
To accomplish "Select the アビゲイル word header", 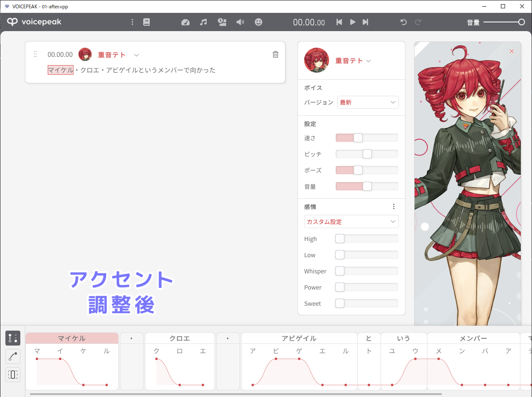I will pos(299,338).
